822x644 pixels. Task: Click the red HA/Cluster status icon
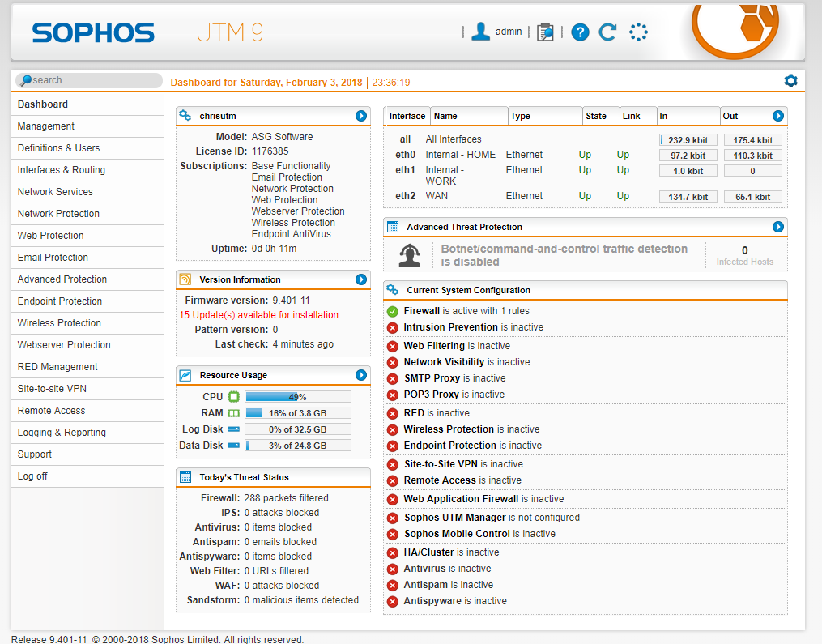[x=392, y=552]
